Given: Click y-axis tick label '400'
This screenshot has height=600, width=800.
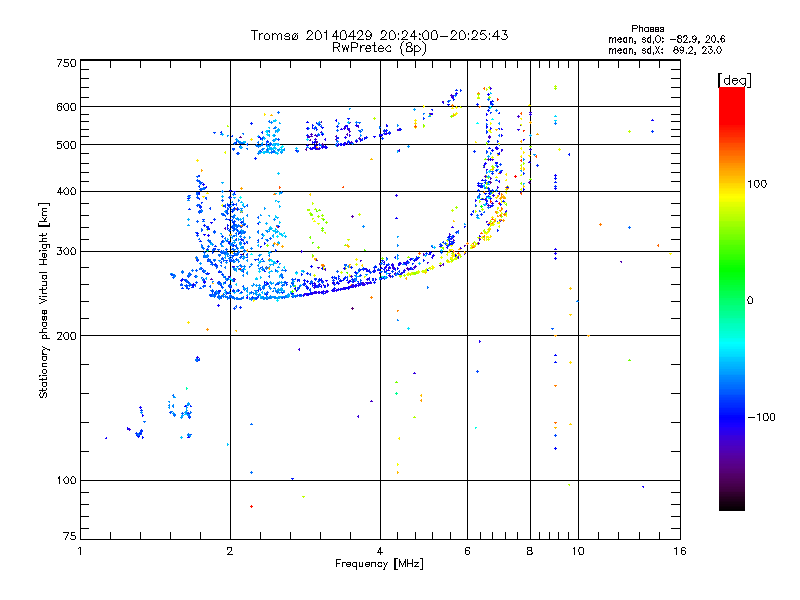Looking at the screenshot, I should [x=66, y=191].
